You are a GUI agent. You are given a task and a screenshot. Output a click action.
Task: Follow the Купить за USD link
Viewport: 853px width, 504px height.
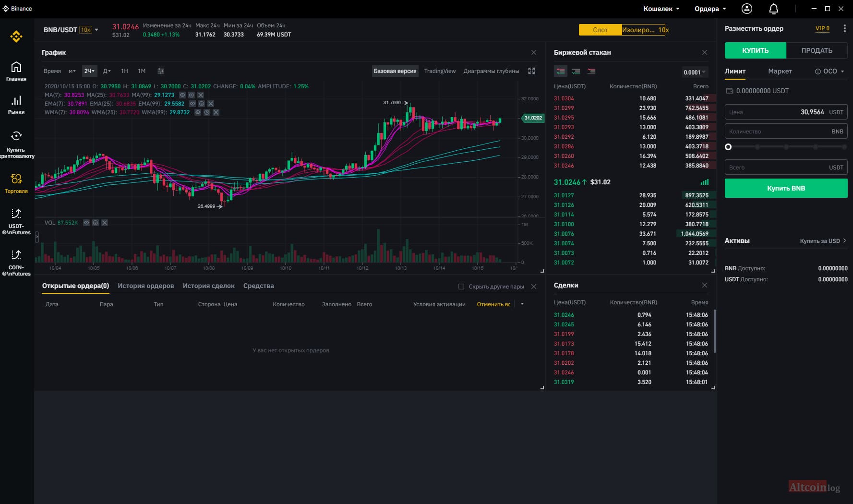click(823, 241)
